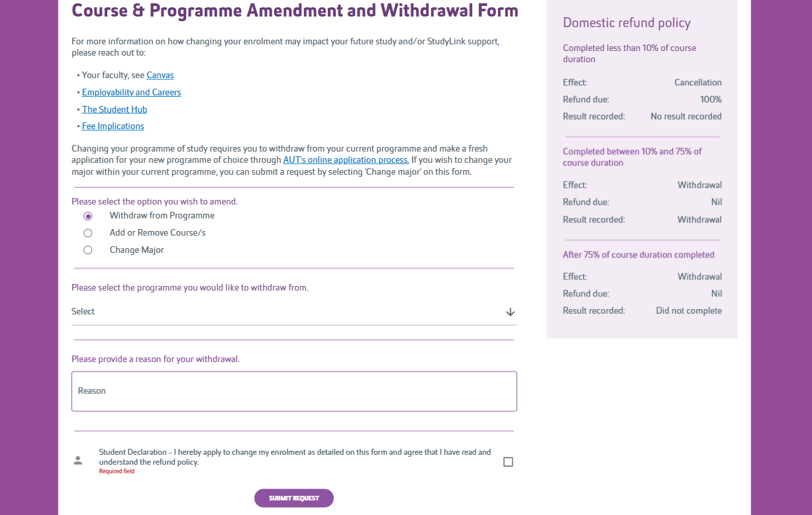This screenshot has height=515, width=812.
Task: Open 'The Student Hub' link
Action: point(114,109)
